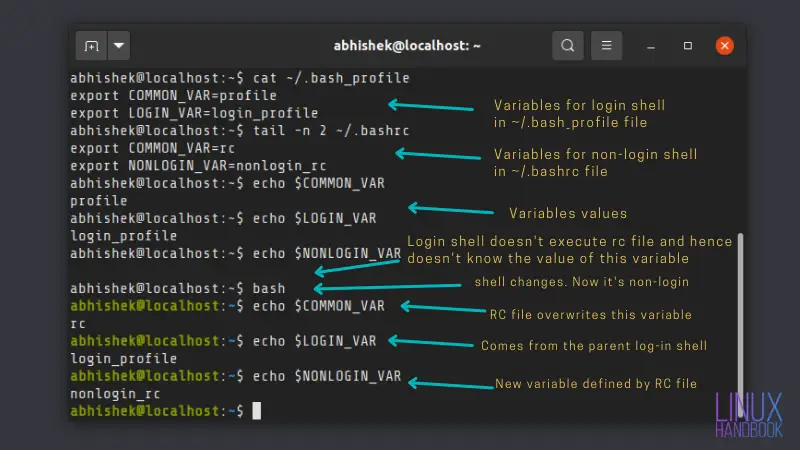800x450 pixels.
Task: Close the terminal window
Action: 724,46
